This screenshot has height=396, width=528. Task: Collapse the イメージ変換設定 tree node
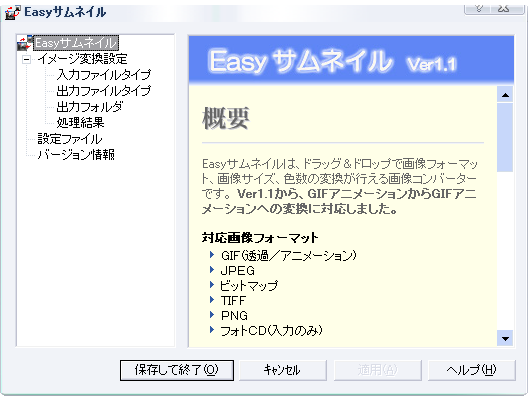point(26,60)
